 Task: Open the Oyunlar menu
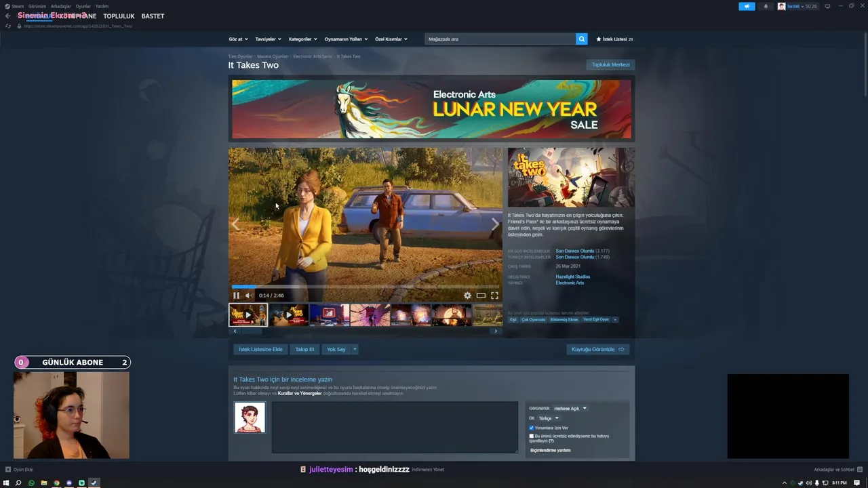click(83, 6)
